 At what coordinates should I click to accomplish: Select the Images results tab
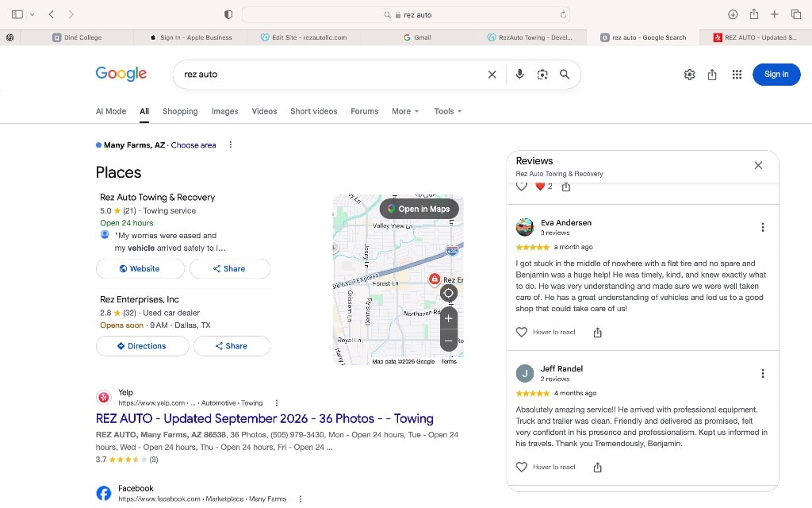click(224, 111)
